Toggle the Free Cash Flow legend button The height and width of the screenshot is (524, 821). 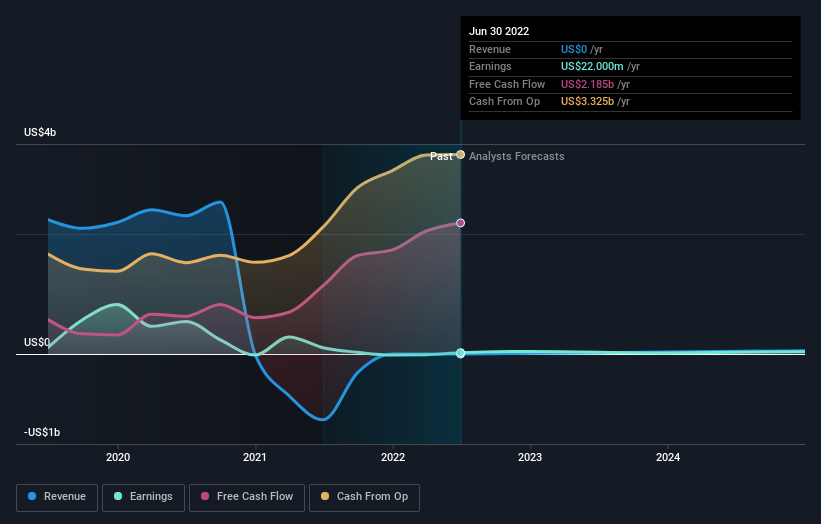pos(247,497)
